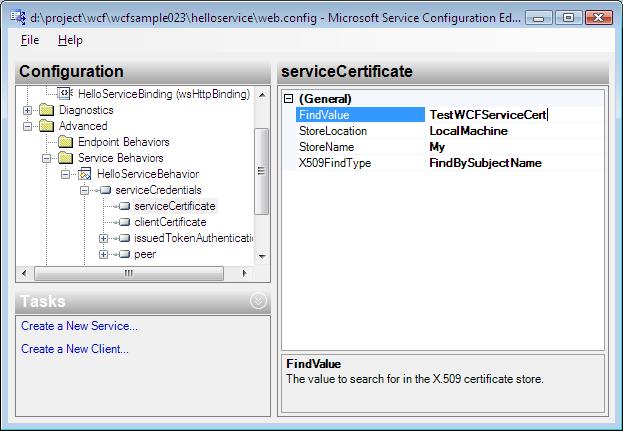623x431 pixels.
Task: Select the HelloServiceBehavior tree label
Action: [148, 174]
